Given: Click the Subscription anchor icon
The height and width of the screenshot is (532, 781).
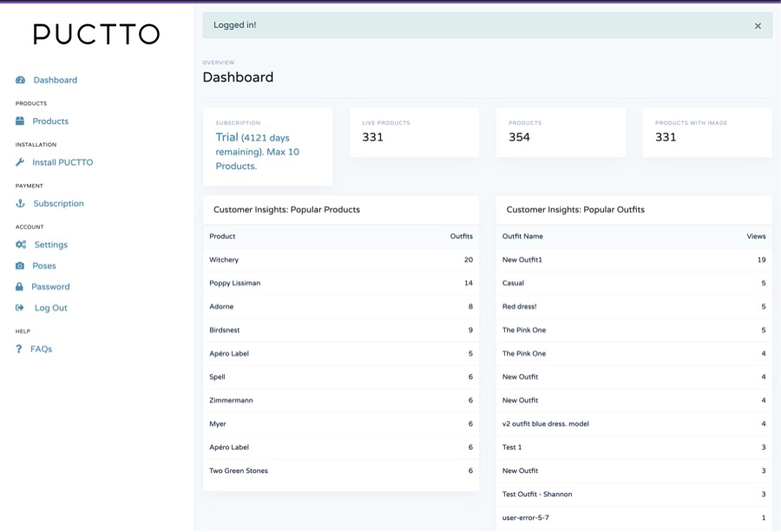Looking at the screenshot, I should [x=21, y=203].
